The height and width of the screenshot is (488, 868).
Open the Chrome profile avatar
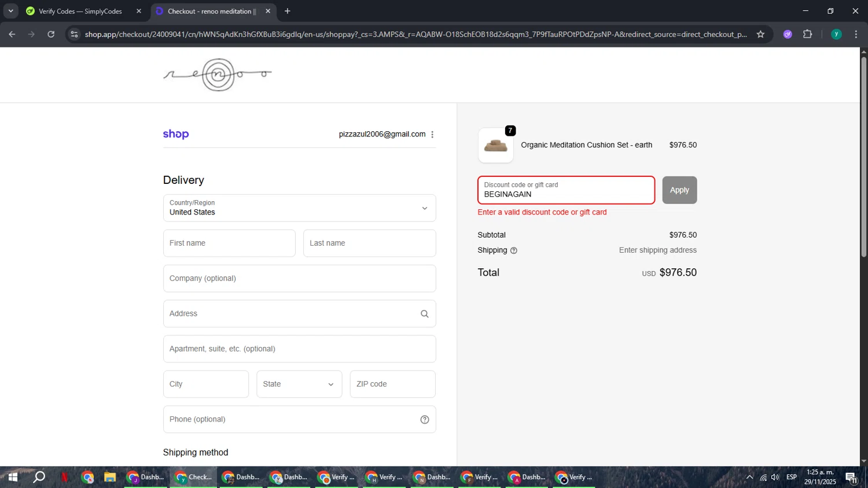[x=836, y=34]
